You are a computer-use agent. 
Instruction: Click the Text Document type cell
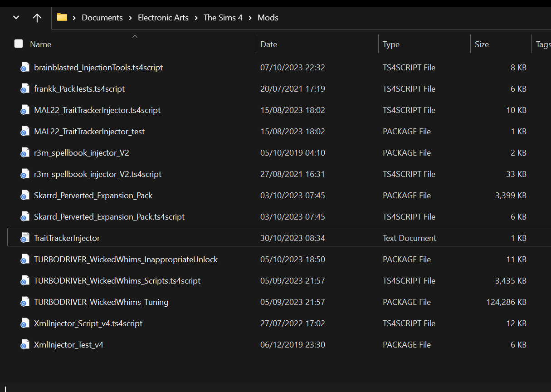pos(410,238)
